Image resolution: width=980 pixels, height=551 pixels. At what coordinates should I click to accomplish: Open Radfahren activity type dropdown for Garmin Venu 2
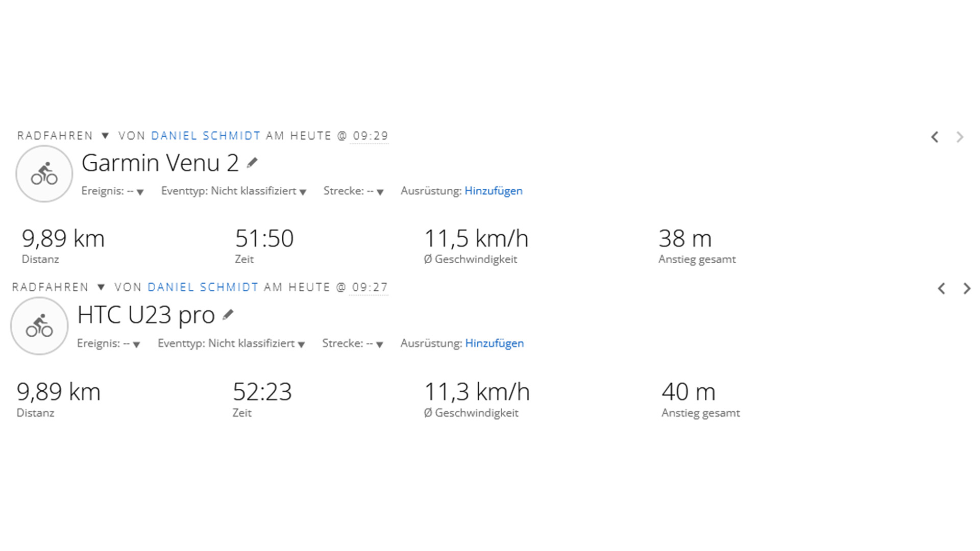point(105,136)
